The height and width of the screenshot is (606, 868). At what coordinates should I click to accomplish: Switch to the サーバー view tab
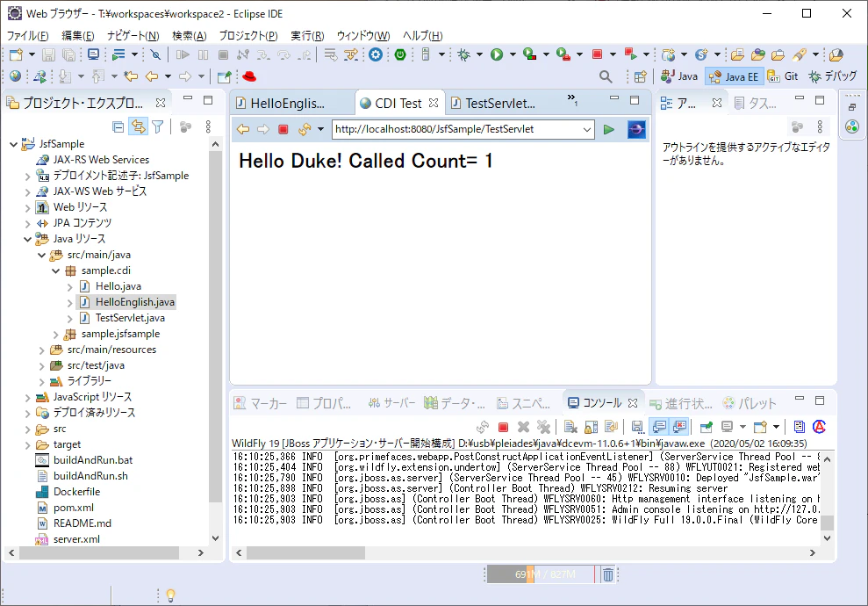click(x=392, y=403)
